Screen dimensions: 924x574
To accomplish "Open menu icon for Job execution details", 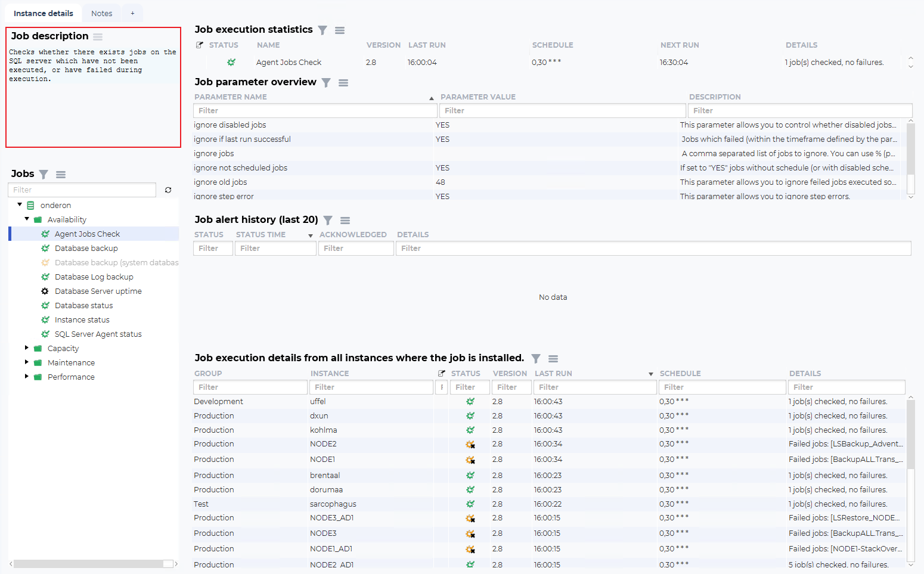I will [x=553, y=359].
